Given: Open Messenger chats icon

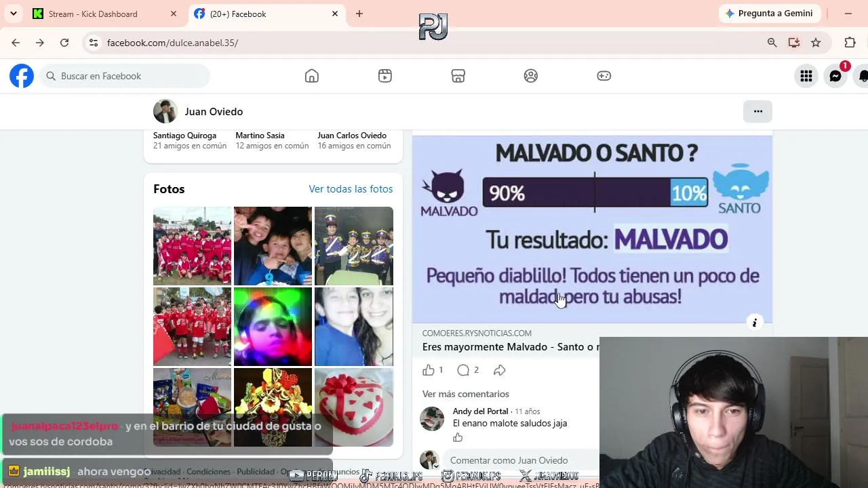Looking at the screenshot, I should click(836, 76).
